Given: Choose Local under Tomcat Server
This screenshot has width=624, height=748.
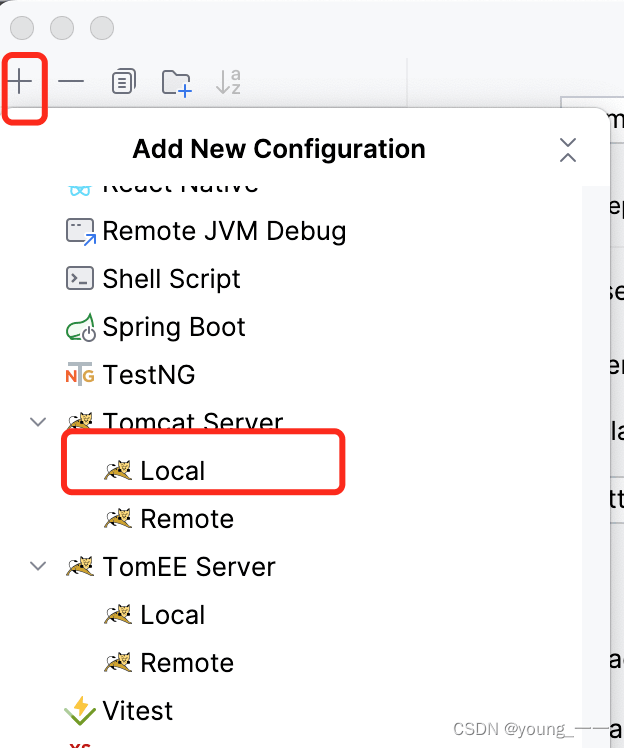Looking at the screenshot, I should [x=173, y=471].
